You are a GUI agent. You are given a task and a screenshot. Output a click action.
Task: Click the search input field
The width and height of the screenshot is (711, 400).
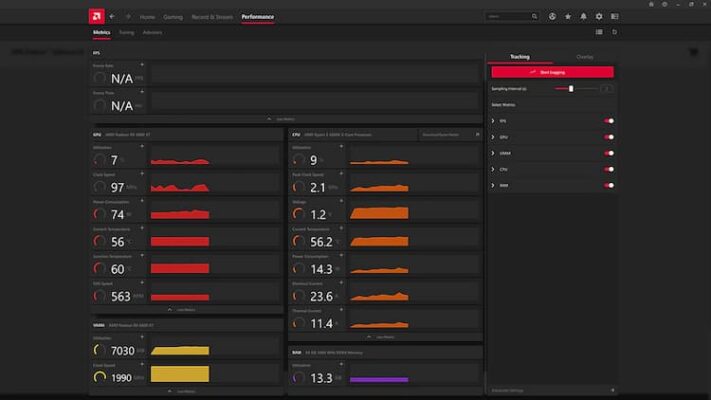pyautogui.click(x=508, y=16)
